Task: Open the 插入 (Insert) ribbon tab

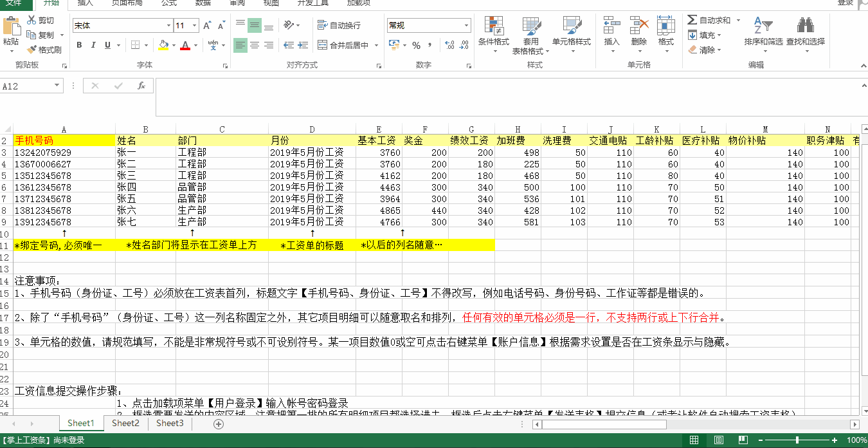Action: point(85,3)
